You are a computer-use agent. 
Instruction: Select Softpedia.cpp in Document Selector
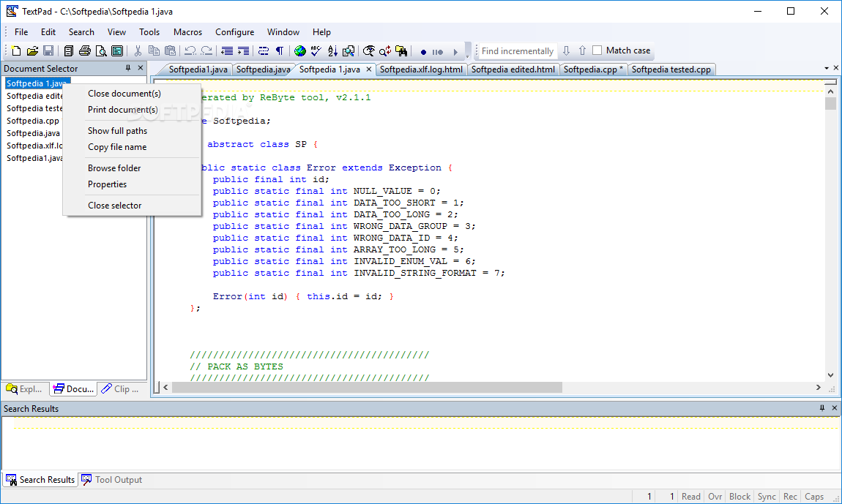pyautogui.click(x=33, y=121)
